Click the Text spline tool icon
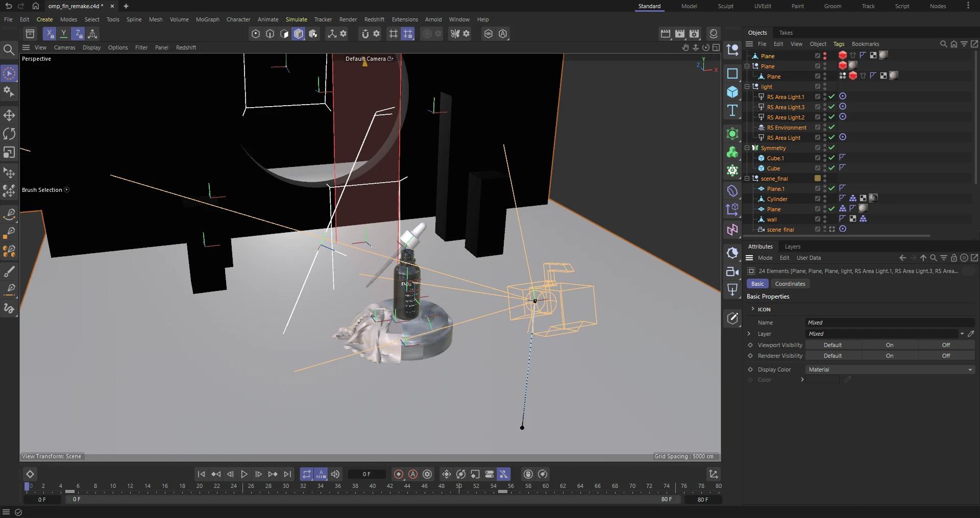 [732, 110]
